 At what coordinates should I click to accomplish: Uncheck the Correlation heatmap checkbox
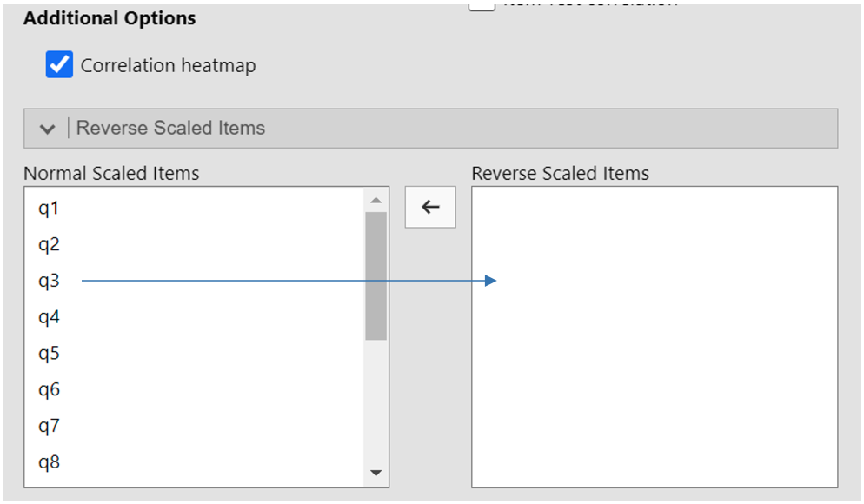coord(59,65)
